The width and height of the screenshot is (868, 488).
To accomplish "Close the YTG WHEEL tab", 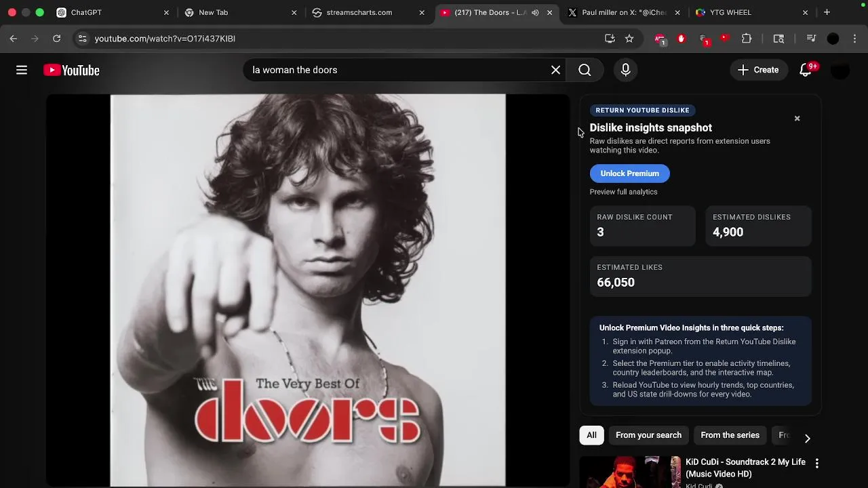I will (805, 12).
